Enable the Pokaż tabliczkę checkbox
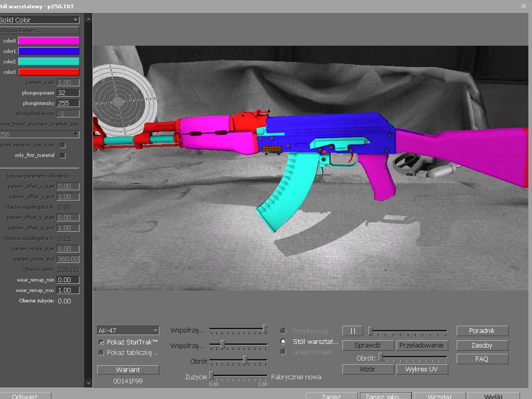Image resolution: width=532 pixels, height=399 pixels. click(x=101, y=353)
